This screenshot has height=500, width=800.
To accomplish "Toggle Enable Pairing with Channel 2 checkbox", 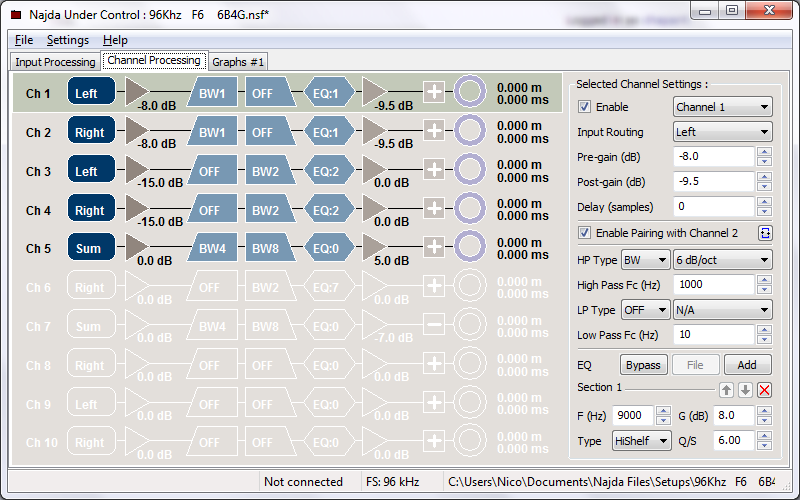I will (584, 233).
